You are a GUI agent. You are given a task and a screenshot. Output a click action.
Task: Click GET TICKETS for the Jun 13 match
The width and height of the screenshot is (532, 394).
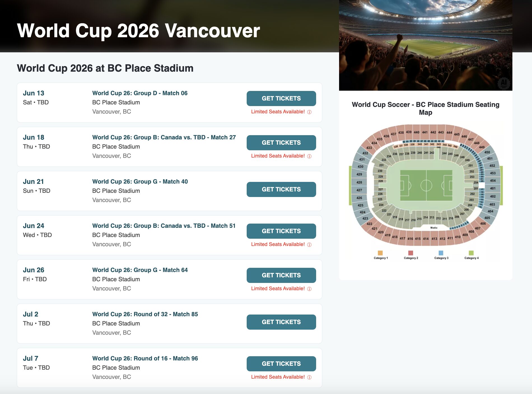coord(281,98)
